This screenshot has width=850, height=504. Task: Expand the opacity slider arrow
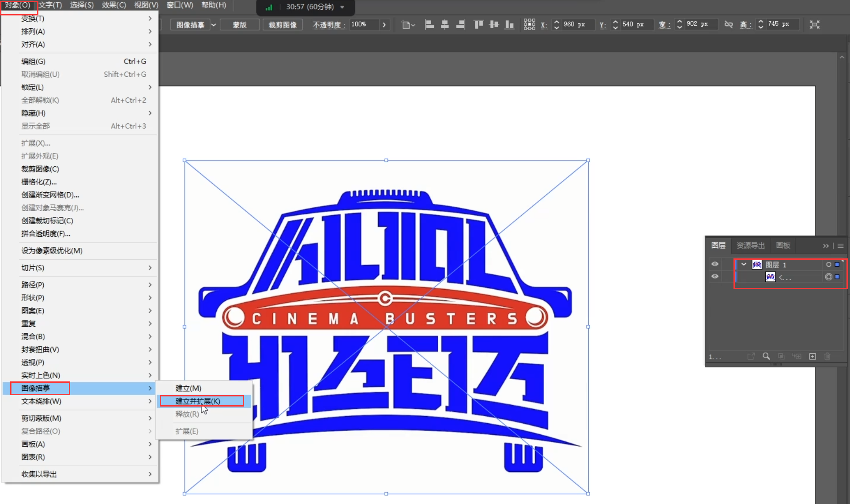(384, 25)
